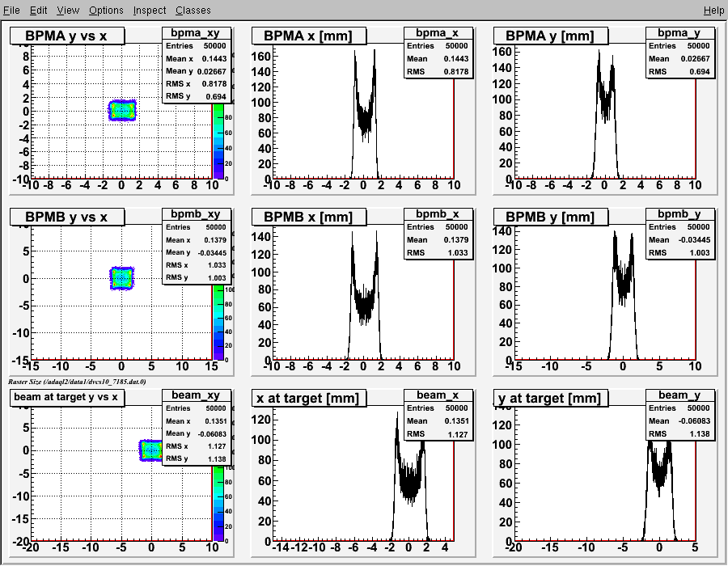Viewport: 728px width, 566px height.
Task: Open the Help menu
Action: click(713, 11)
